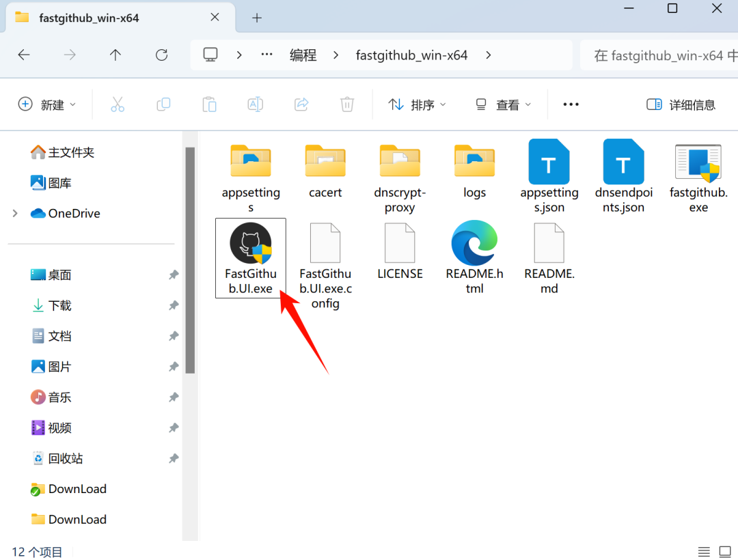This screenshot has width=738, height=560.
Task: Open the 查看 view menu
Action: point(503,104)
